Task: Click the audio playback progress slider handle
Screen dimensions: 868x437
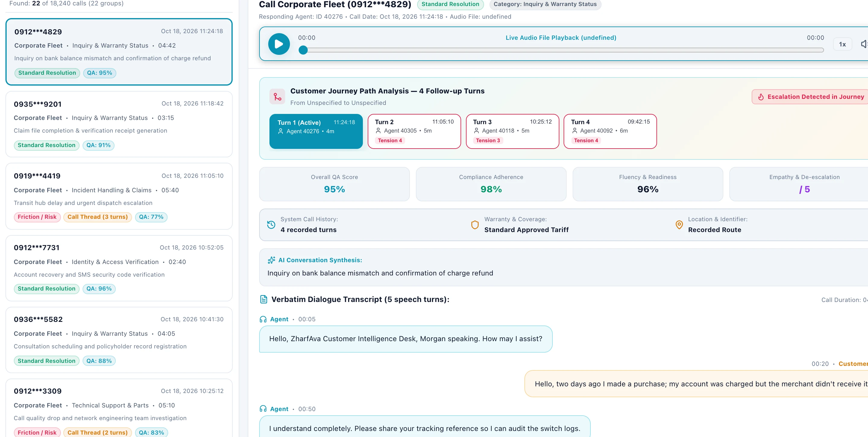Action: (x=303, y=50)
